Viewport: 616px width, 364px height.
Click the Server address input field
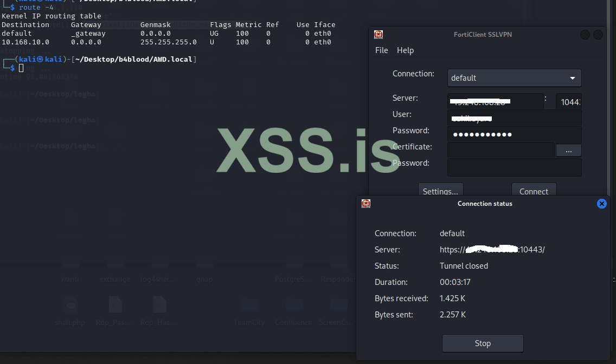(496, 101)
